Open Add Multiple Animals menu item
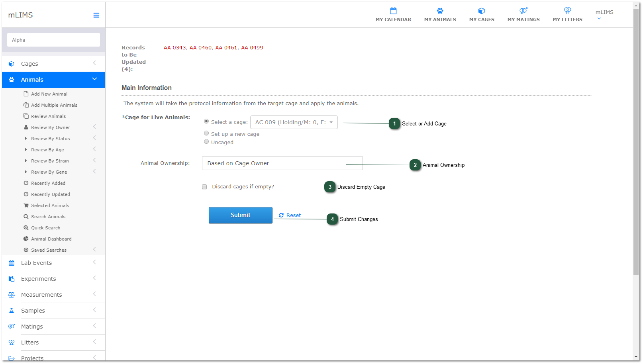Screen dimensions: 643x364 tap(53, 105)
